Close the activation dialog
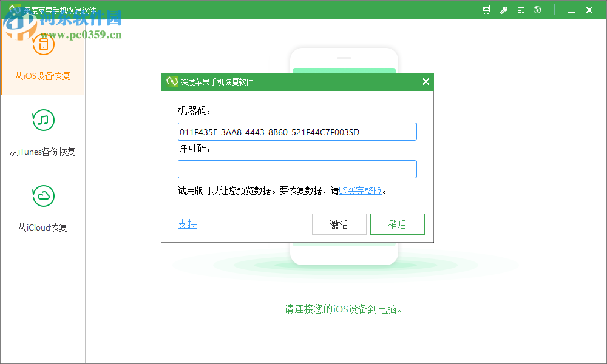 [x=426, y=81]
